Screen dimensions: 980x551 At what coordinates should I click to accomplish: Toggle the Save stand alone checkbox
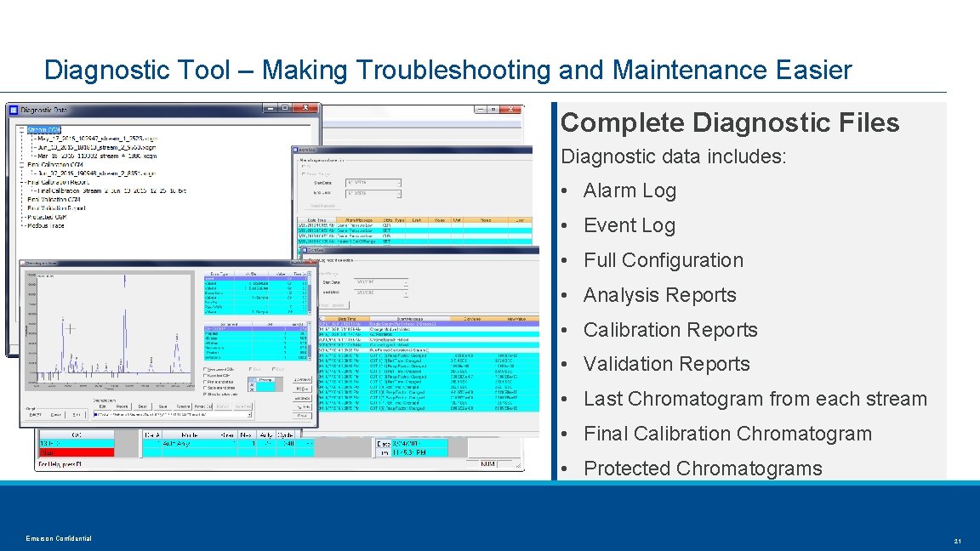point(206,388)
